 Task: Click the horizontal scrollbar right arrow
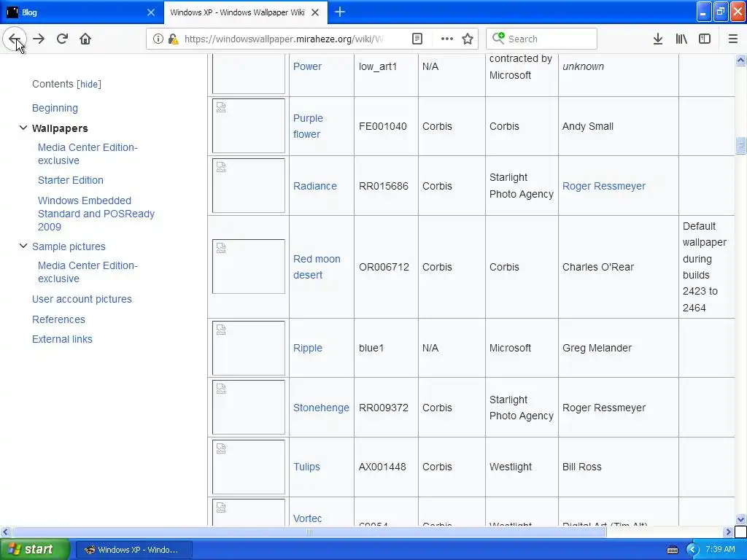729,532
